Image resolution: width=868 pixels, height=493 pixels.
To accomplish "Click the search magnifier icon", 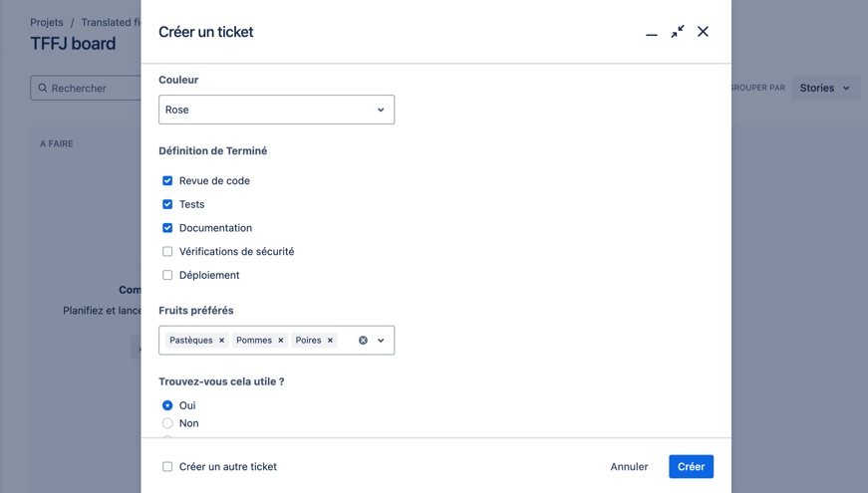I will (43, 89).
